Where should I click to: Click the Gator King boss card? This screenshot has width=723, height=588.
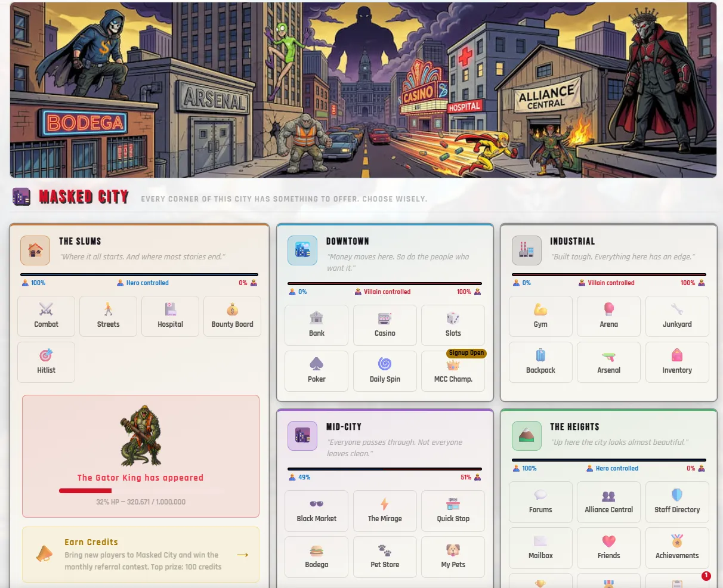click(x=141, y=456)
